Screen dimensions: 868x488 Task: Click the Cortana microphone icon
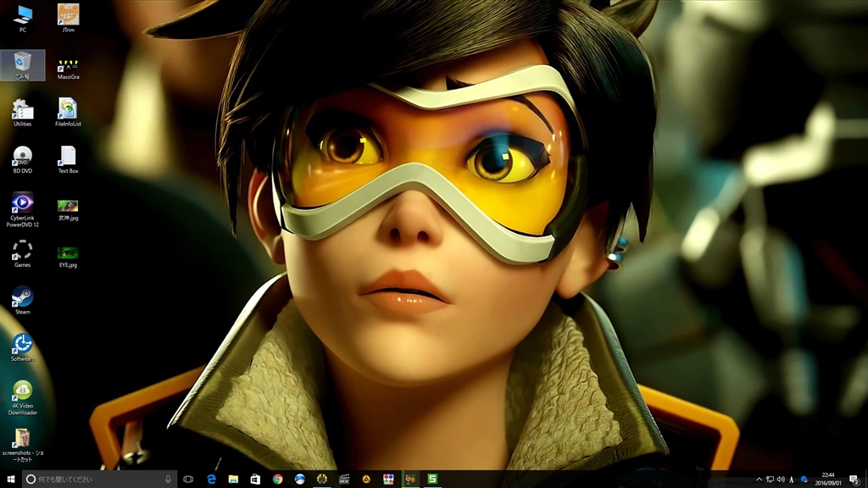pos(169,480)
